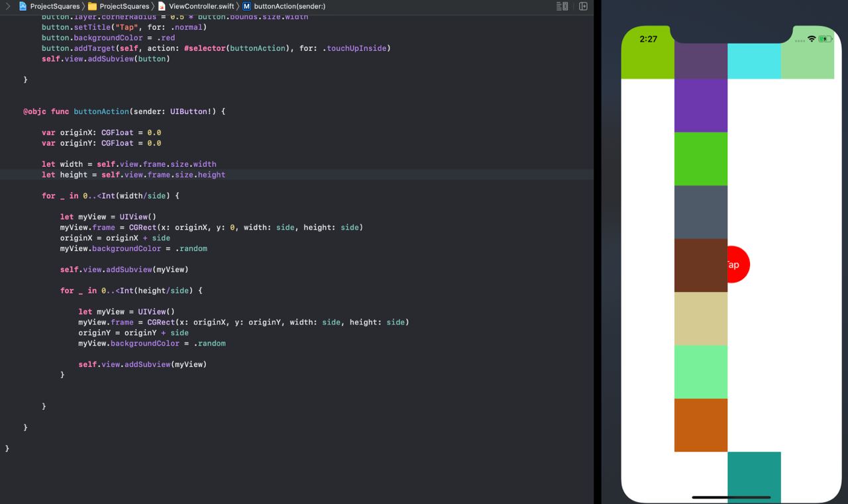Open the buttonAction(sender:) method jump menu
The height and width of the screenshot is (504, 848).
[x=284, y=6]
